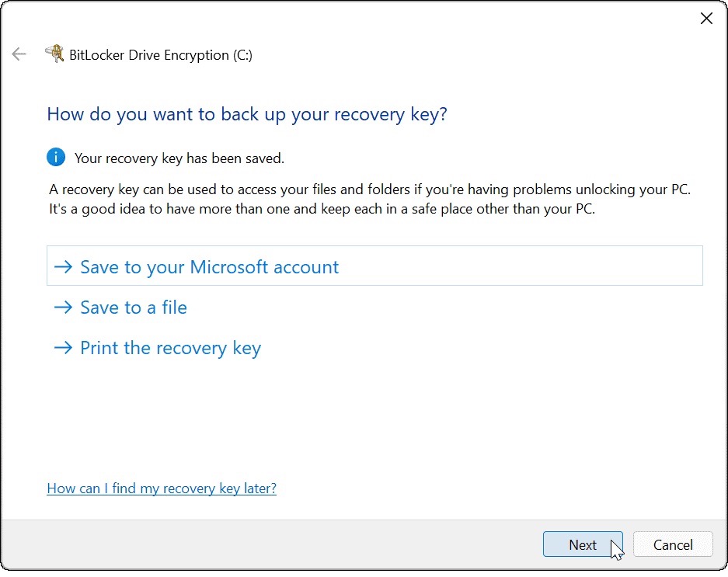Click the BitLocker Drive Encryption (C:) title
Viewport: 728px width, 577px height.
pyautogui.click(x=161, y=55)
